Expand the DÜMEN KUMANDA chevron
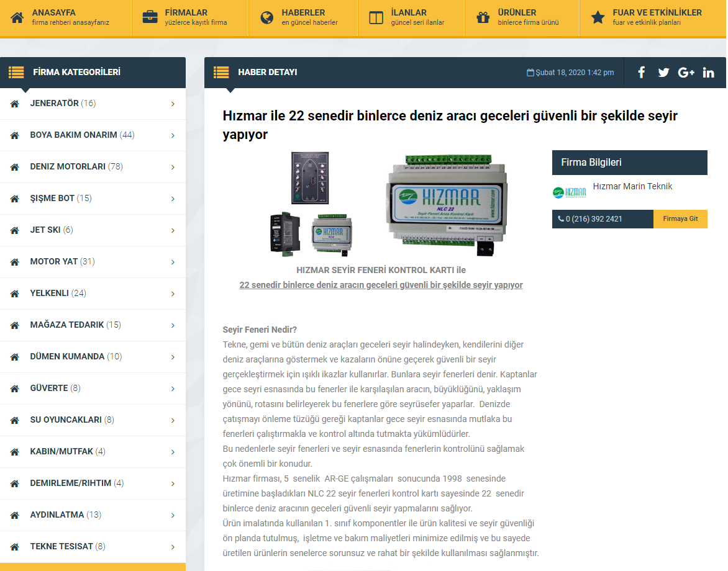 click(173, 357)
